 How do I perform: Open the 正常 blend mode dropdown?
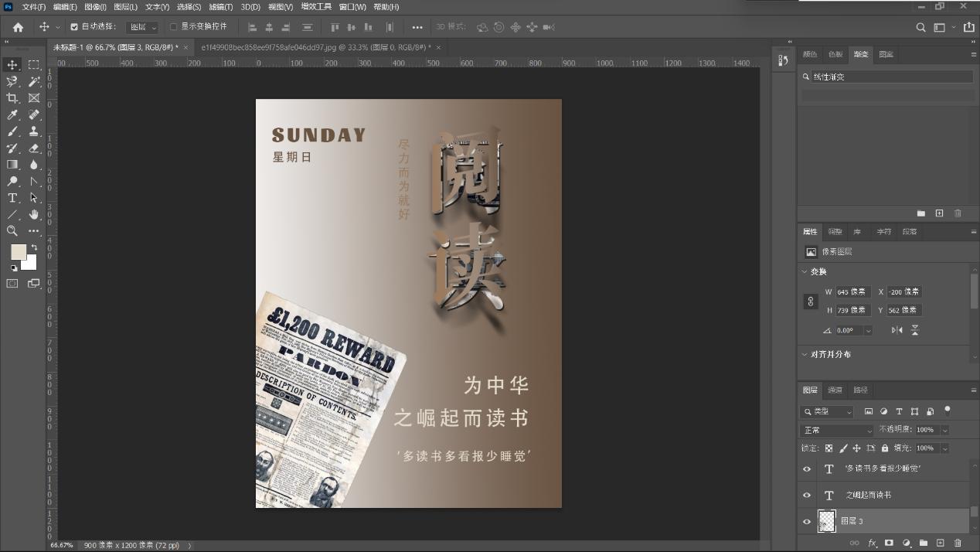(836, 430)
